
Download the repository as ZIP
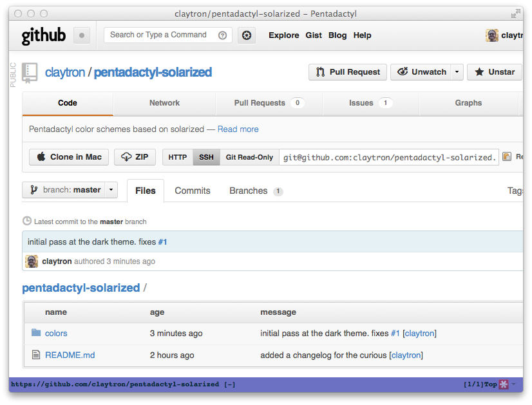click(135, 157)
